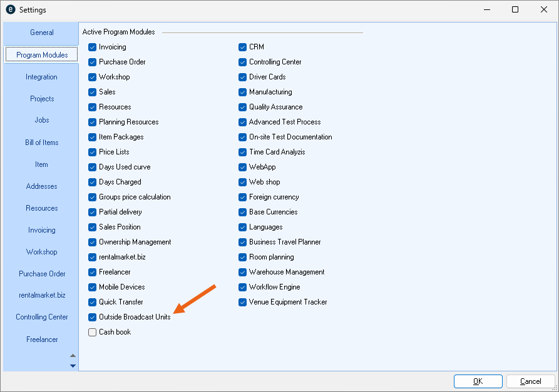559x392 pixels.
Task: Uncheck the Web shop module
Action: click(243, 182)
